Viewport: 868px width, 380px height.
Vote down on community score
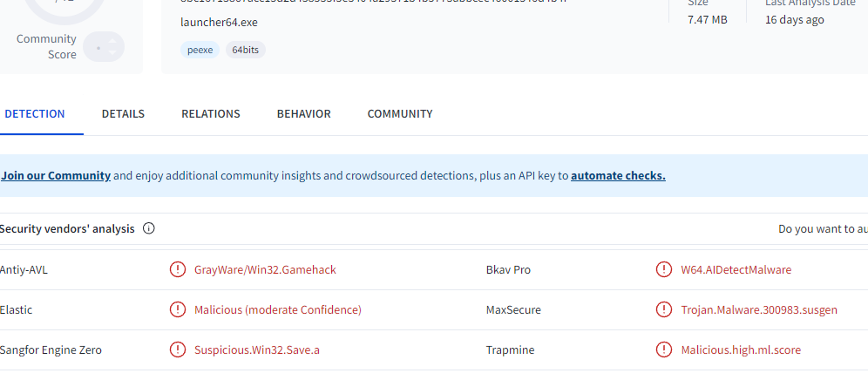[112, 53]
